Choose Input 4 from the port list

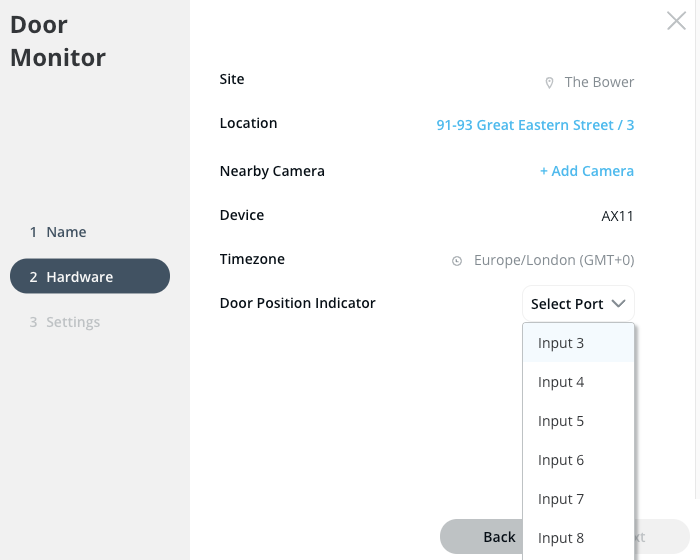[561, 382]
